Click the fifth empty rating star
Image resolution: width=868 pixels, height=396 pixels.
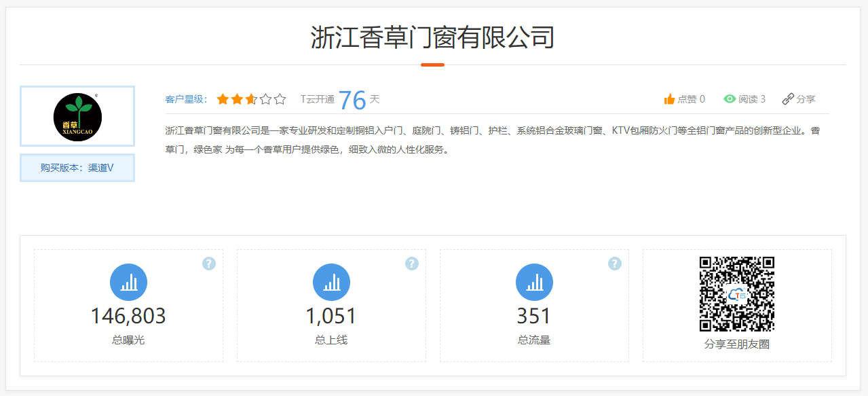click(x=280, y=99)
